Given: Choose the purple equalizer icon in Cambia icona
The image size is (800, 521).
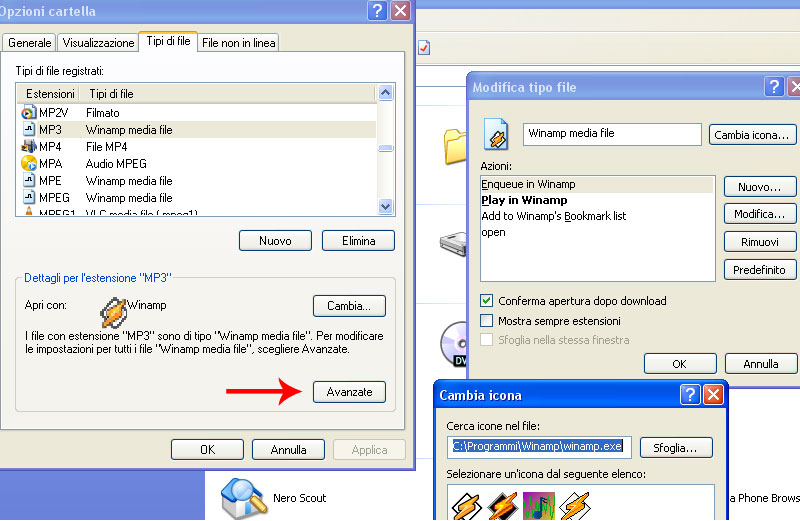Looking at the screenshot, I should 539,506.
